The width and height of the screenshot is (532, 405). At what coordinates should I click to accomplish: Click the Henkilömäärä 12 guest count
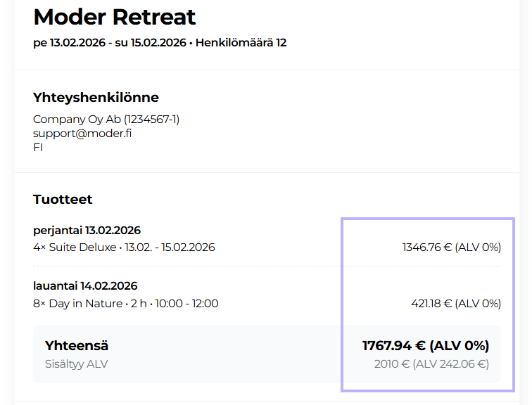point(241,43)
